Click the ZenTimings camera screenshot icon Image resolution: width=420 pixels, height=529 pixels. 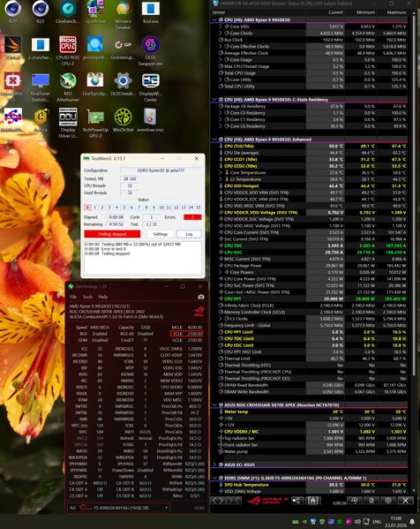pyautogui.click(x=201, y=297)
